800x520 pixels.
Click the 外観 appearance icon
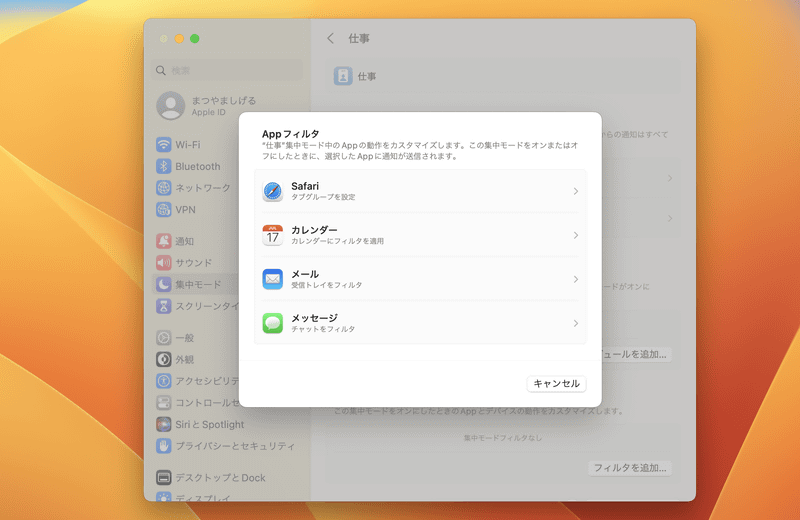tap(163, 359)
